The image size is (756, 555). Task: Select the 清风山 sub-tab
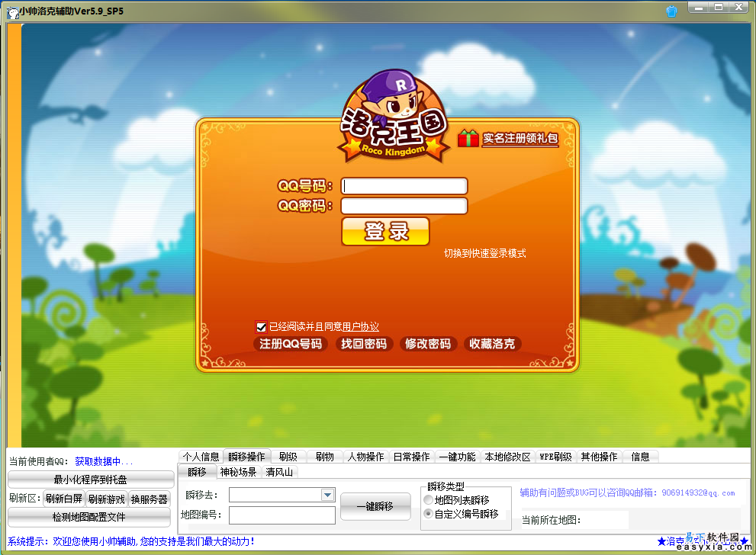[279, 472]
